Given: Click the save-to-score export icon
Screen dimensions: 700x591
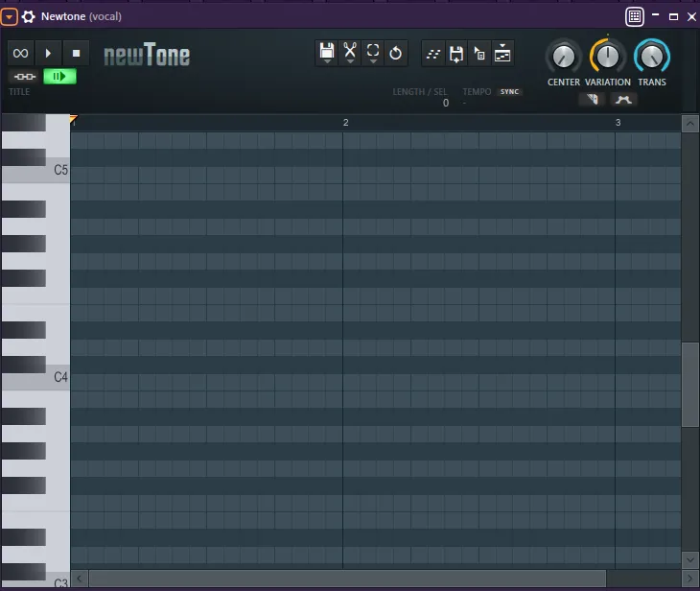Looking at the screenshot, I should click(456, 55).
